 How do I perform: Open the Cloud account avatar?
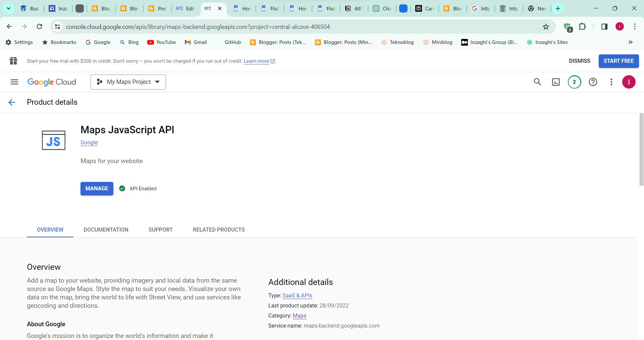[x=629, y=82]
